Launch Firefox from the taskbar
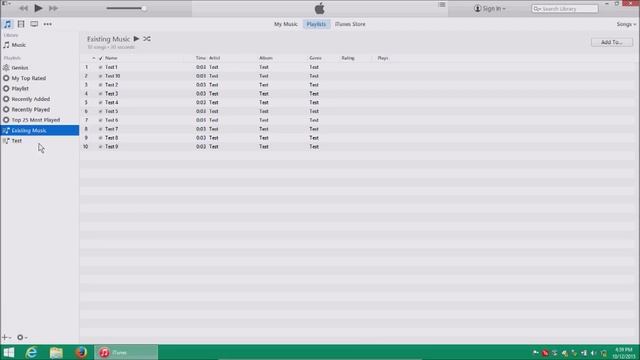The width and height of the screenshot is (640, 360). coord(81,352)
